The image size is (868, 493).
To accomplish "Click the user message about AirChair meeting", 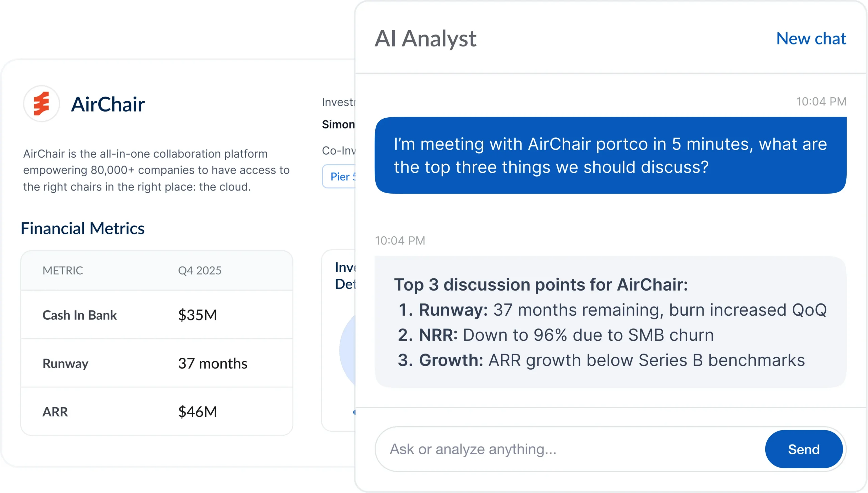I will [610, 155].
